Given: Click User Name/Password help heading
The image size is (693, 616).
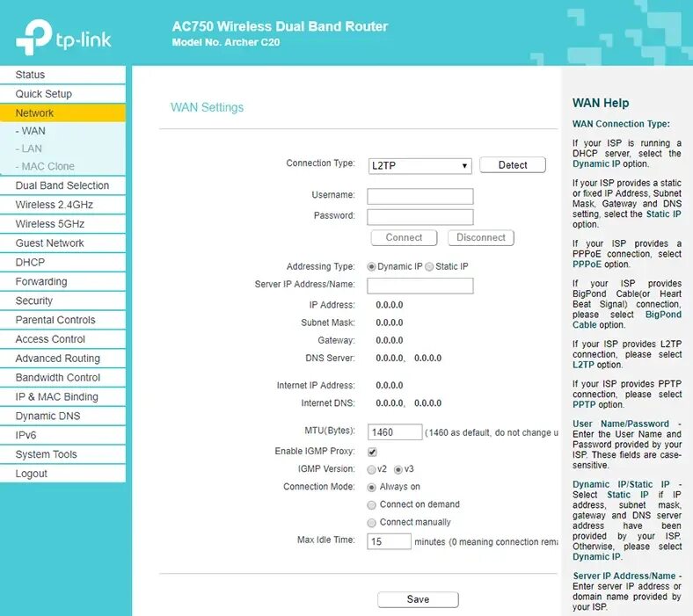Looking at the screenshot, I should point(621,424).
